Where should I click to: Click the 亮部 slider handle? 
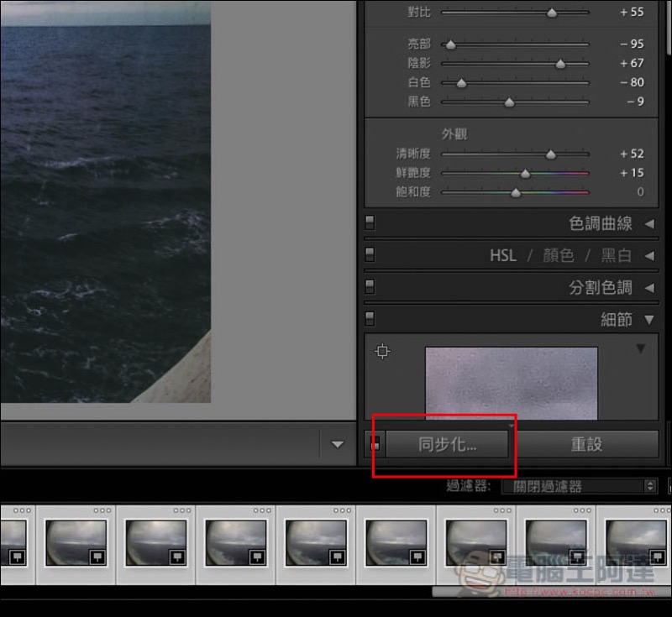point(451,44)
